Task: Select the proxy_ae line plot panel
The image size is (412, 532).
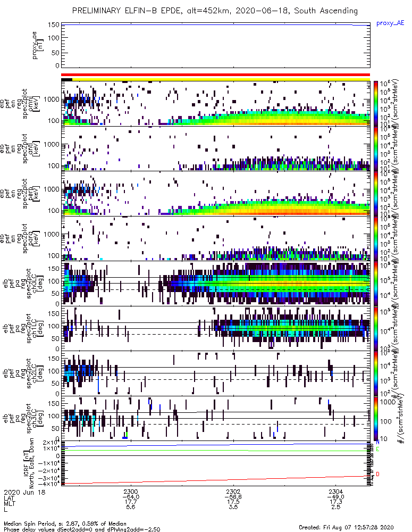Action: coord(216,45)
